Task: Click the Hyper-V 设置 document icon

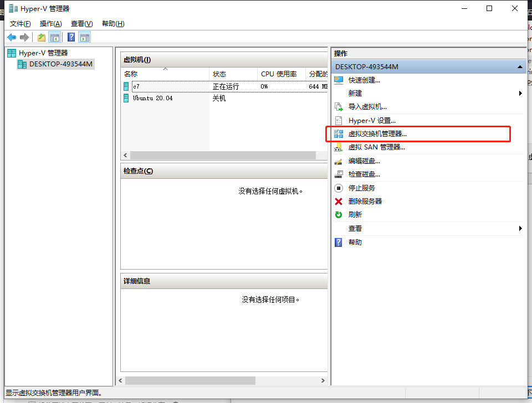Action: [339, 121]
